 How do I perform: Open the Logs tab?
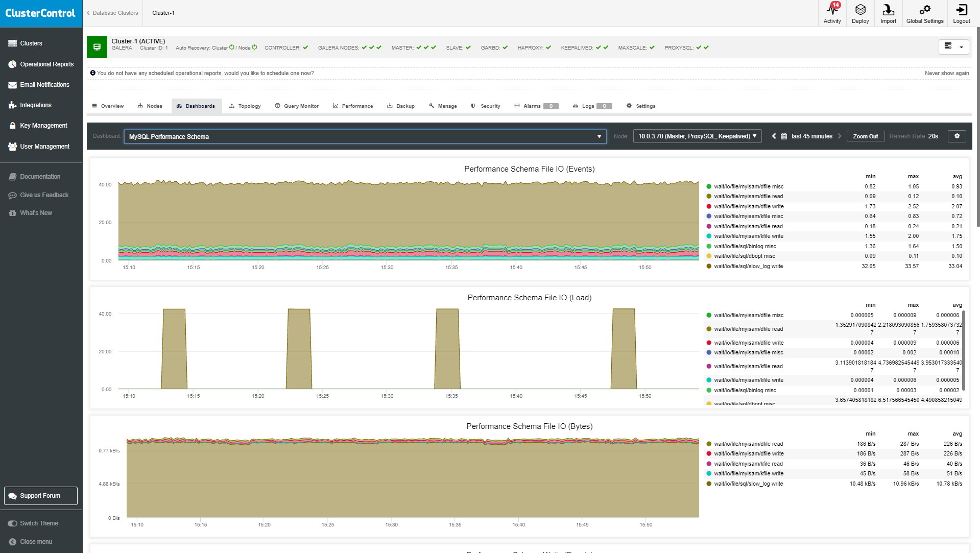pyautogui.click(x=592, y=106)
